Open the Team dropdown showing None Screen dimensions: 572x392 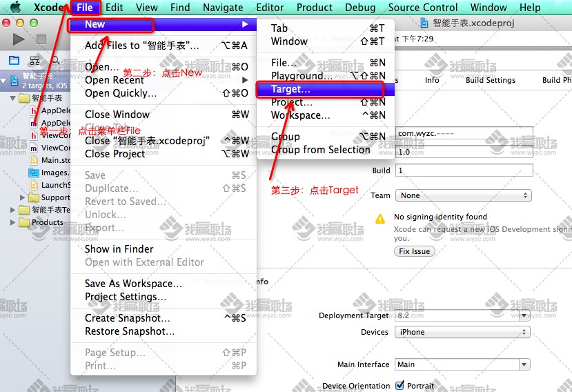[x=463, y=195]
